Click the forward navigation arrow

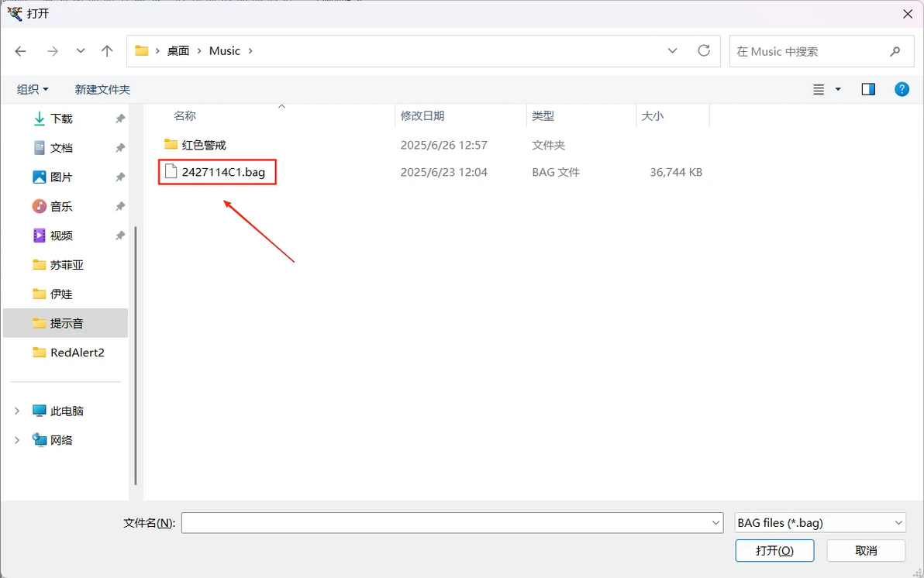click(53, 51)
